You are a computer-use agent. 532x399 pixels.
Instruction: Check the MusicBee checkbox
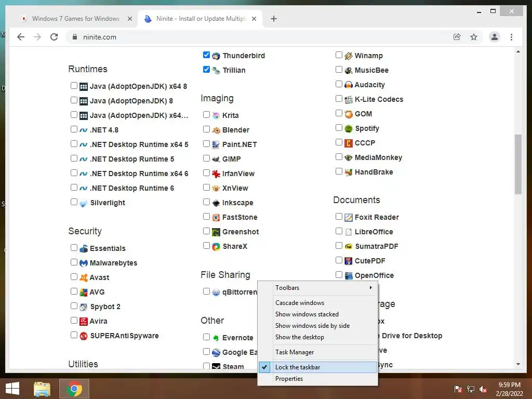point(339,70)
